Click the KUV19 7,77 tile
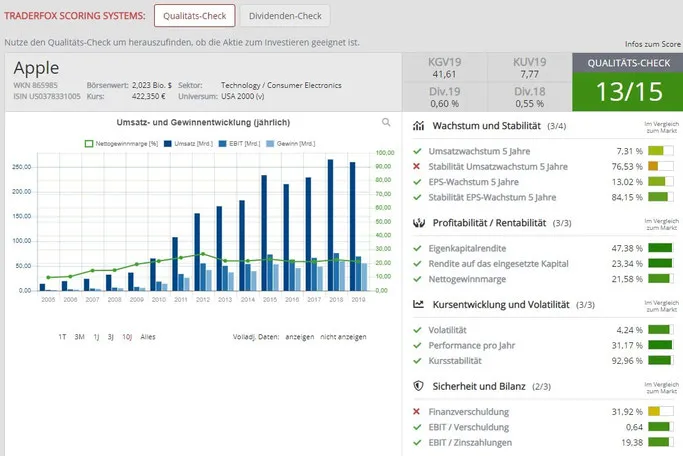The image size is (683, 456). (x=530, y=68)
